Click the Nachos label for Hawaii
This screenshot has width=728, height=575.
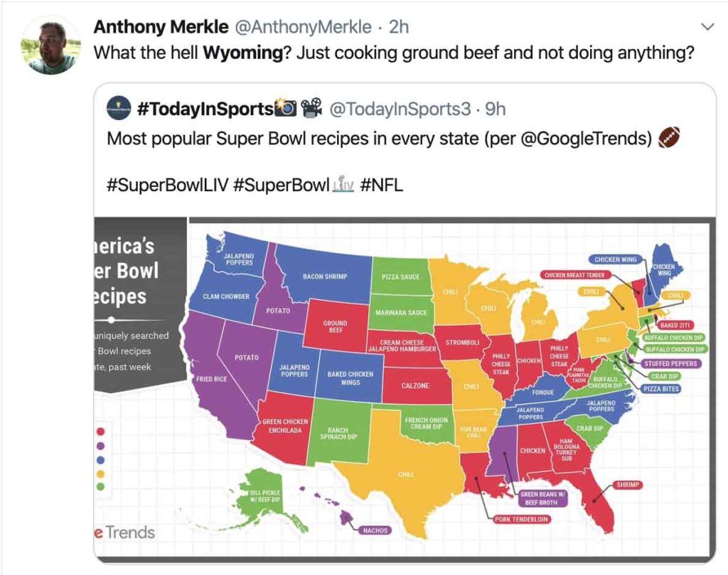click(x=375, y=530)
